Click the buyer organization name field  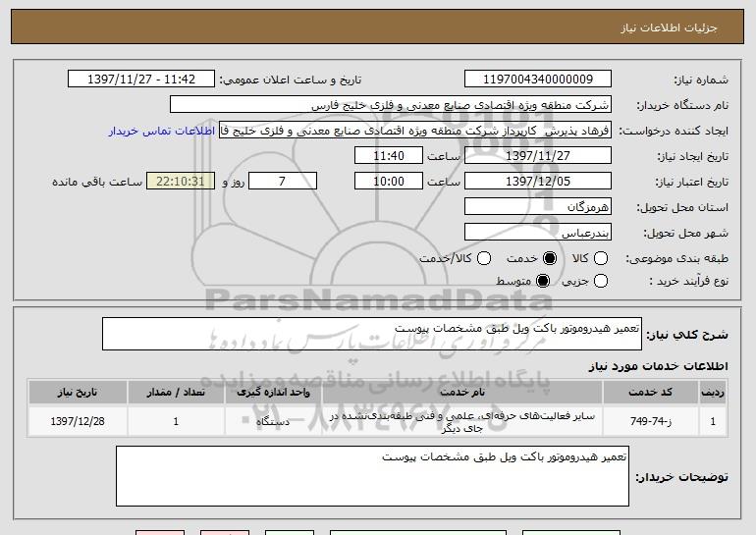[x=391, y=105]
